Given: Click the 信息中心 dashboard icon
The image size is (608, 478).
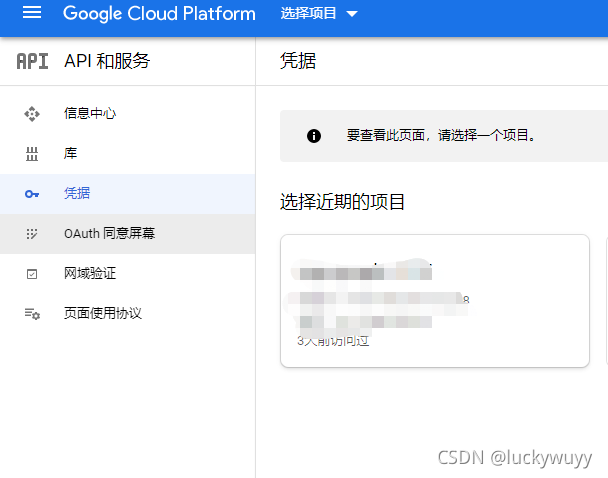Looking at the screenshot, I should point(32,114).
